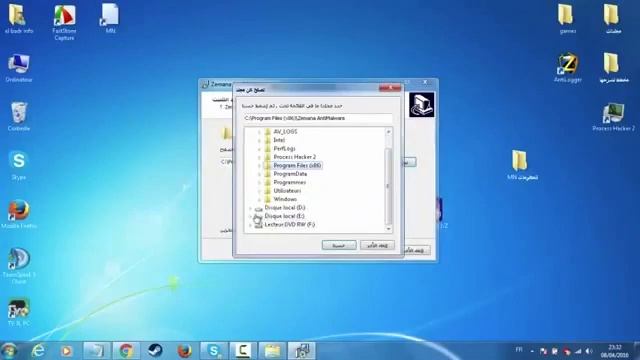The image size is (640, 360).
Task: Open the games folder on desktop
Action: [x=567, y=19]
